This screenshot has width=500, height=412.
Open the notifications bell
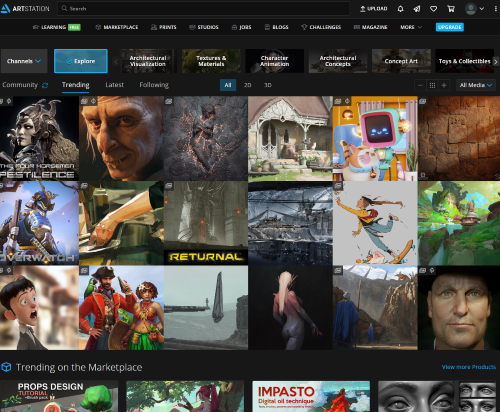pos(400,9)
